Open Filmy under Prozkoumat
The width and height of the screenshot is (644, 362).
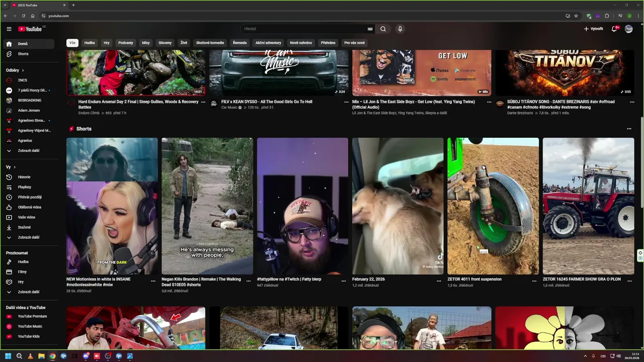tap(28, 272)
